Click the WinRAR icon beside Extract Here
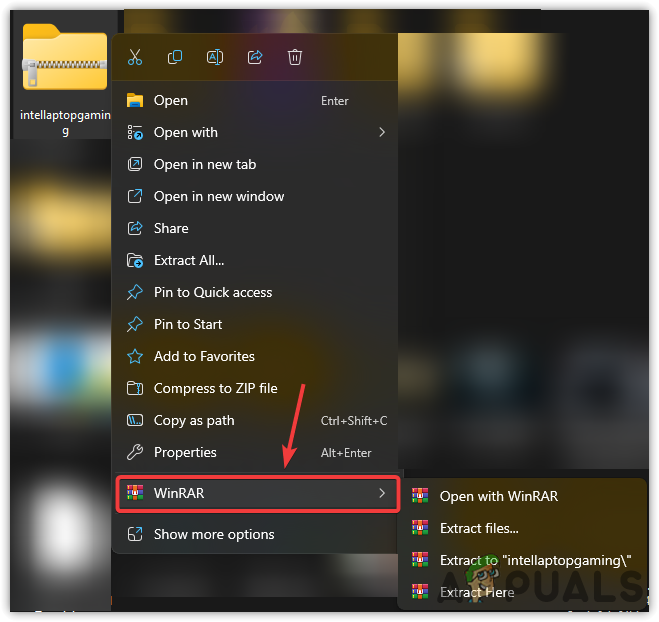The image size is (659, 622). (420, 592)
